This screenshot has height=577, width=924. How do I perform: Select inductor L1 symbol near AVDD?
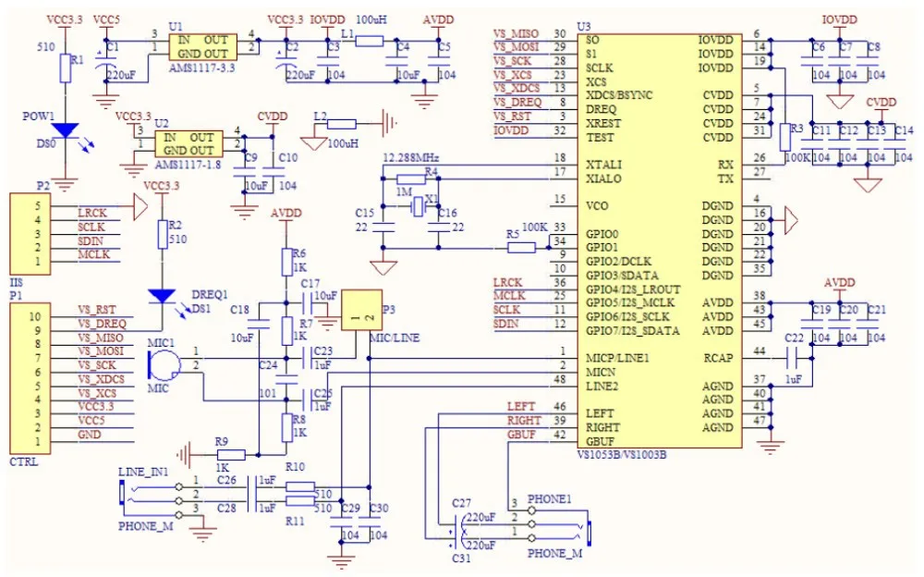tap(370, 41)
